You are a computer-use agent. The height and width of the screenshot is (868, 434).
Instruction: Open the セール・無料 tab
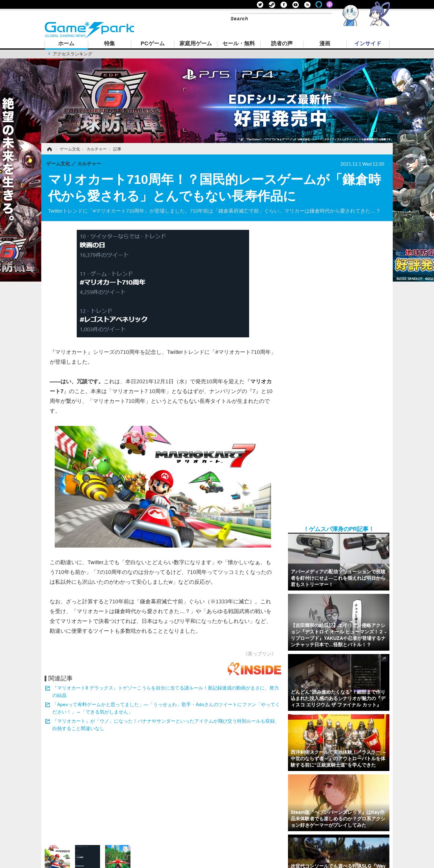[x=239, y=44]
